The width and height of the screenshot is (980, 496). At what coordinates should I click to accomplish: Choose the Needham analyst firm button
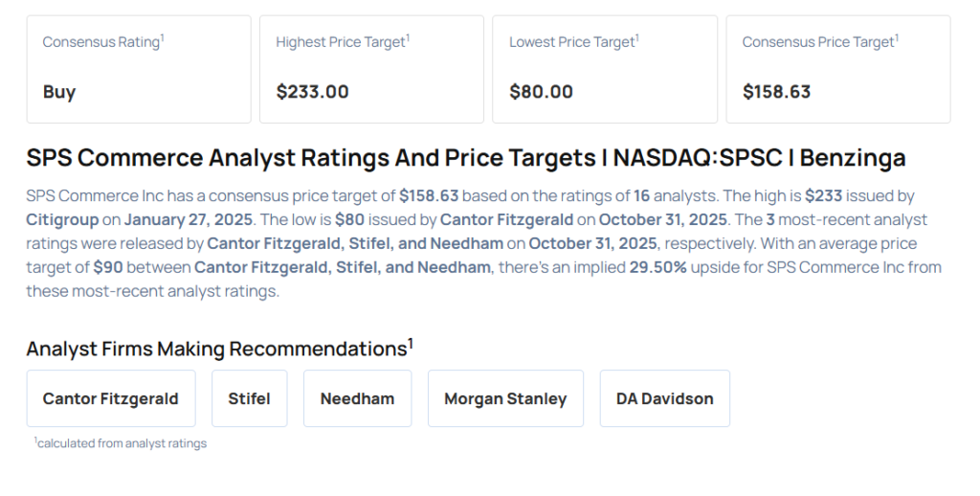pyautogui.click(x=357, y=398)
